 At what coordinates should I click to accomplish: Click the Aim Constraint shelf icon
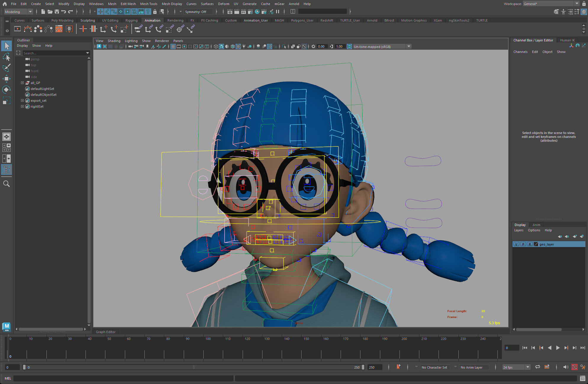coord(180,29)
